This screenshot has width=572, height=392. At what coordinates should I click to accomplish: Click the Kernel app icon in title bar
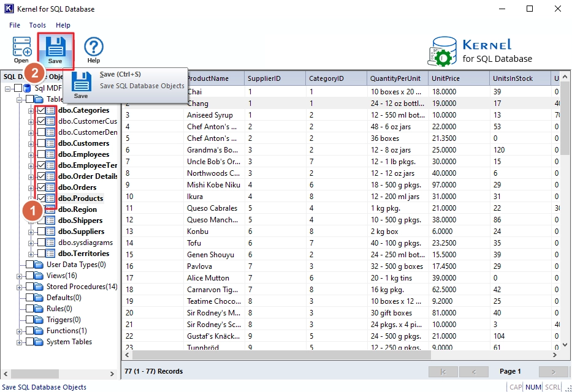9,9
